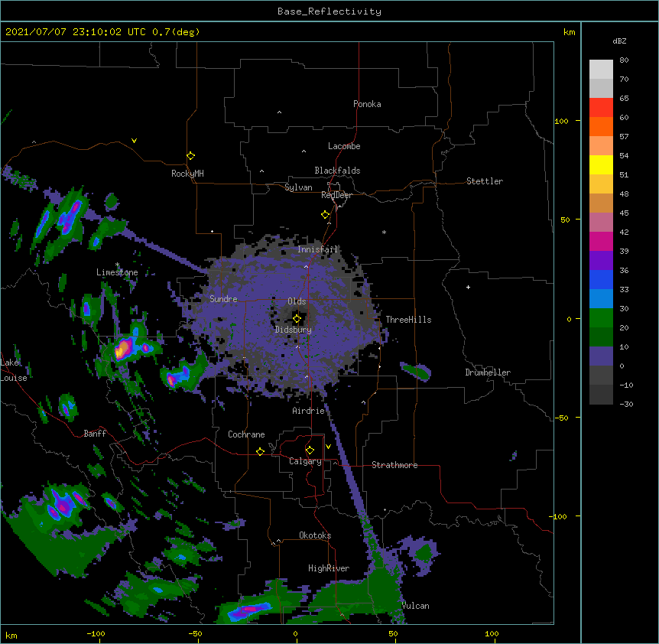This screenshot has width=659, height=644.
Task: Click the green echo west of Drumheller
Action: pos(416,371)
